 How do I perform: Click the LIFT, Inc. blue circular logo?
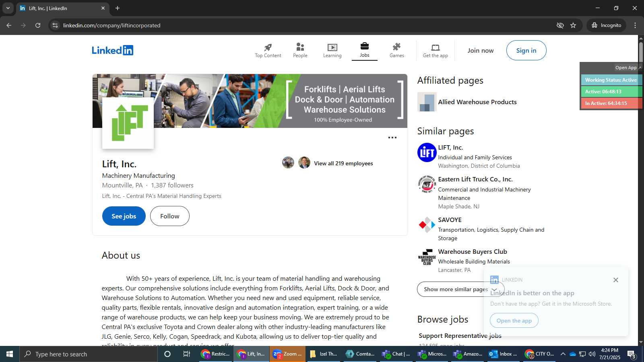(427, 152)
